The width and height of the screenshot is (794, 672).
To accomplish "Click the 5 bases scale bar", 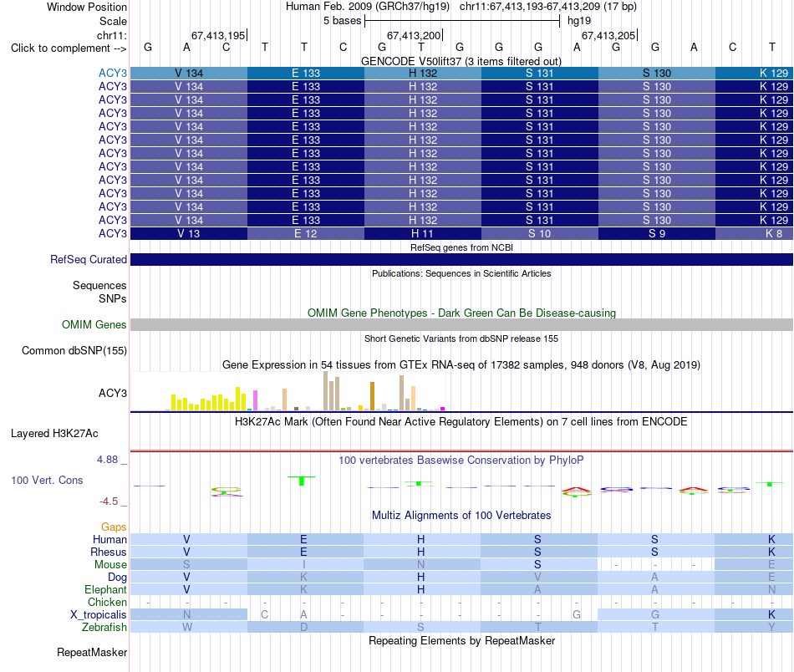I will (462, 21).
